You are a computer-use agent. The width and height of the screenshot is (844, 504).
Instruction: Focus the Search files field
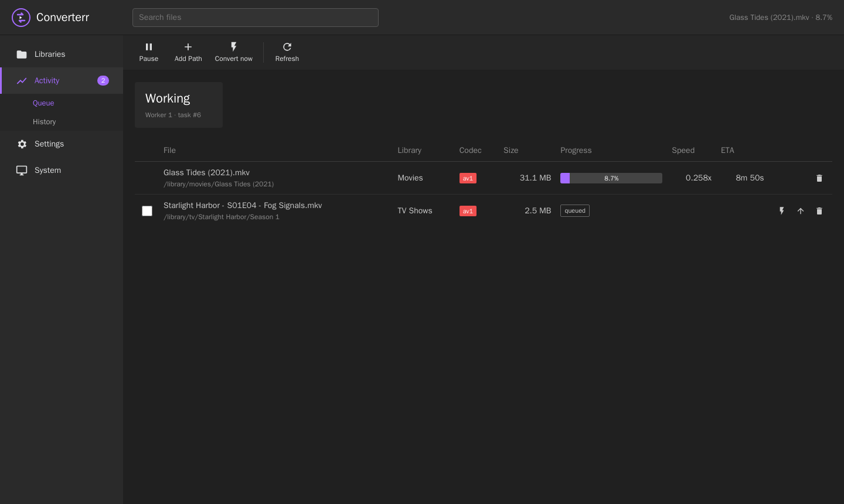click(256, 18)
